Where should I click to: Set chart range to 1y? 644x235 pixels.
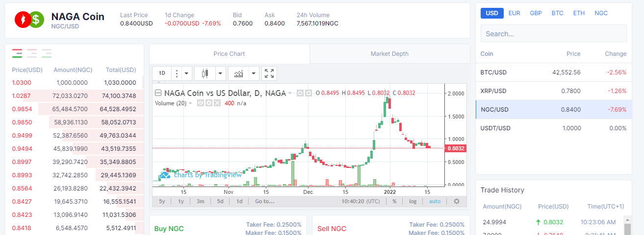pyautogui.click(x=181, y=201)
